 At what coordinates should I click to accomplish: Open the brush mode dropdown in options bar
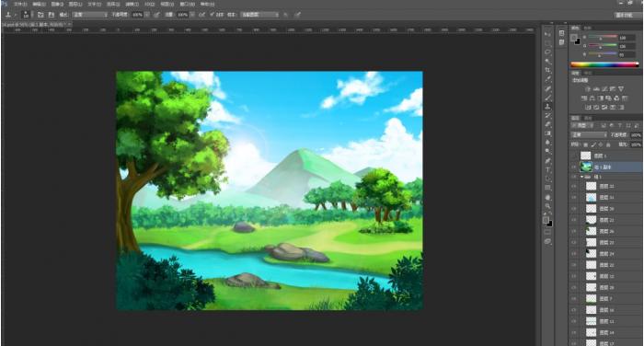coord(90,15)
